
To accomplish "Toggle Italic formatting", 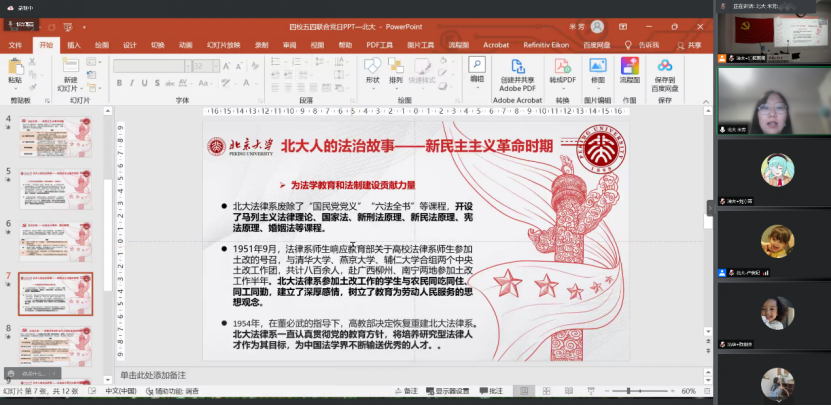I will tap(132, 83).
